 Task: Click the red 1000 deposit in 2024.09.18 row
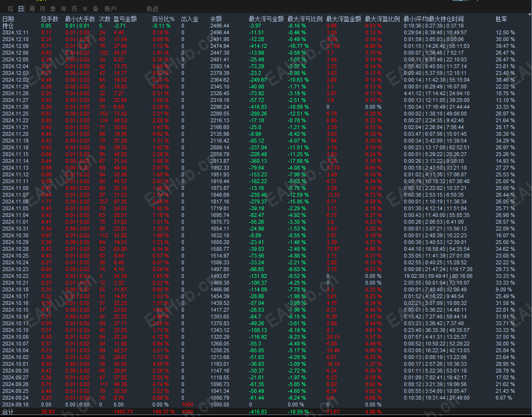(x=187, y=404)
